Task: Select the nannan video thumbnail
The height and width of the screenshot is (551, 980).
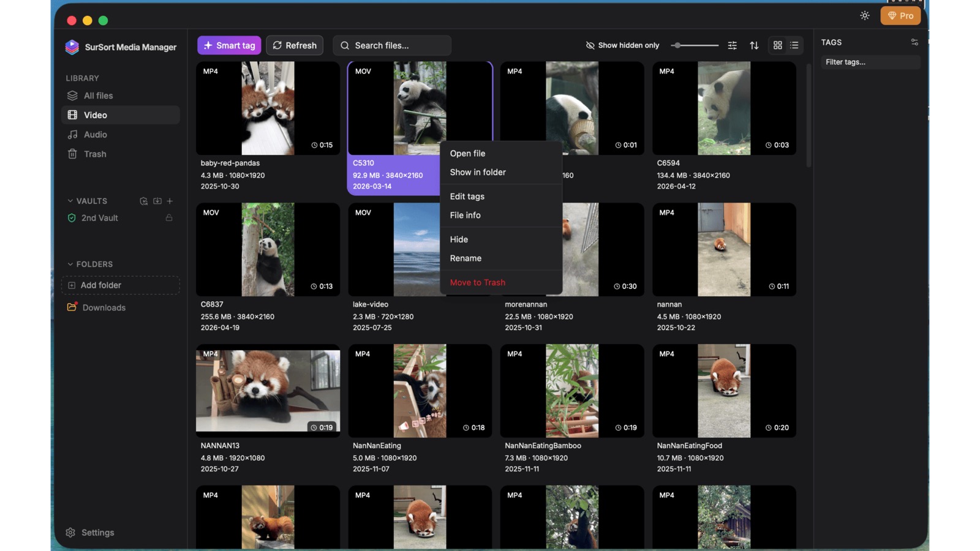Action: coord(724,249)
